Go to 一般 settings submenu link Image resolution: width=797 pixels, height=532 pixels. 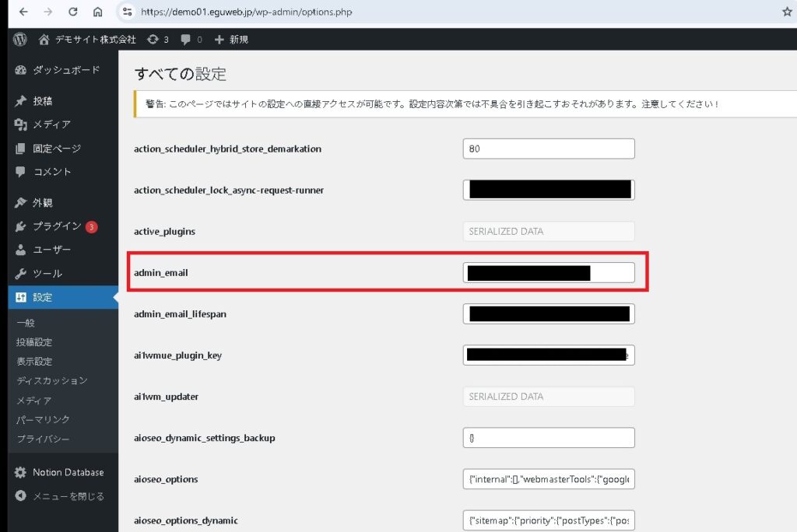point(26,323)
